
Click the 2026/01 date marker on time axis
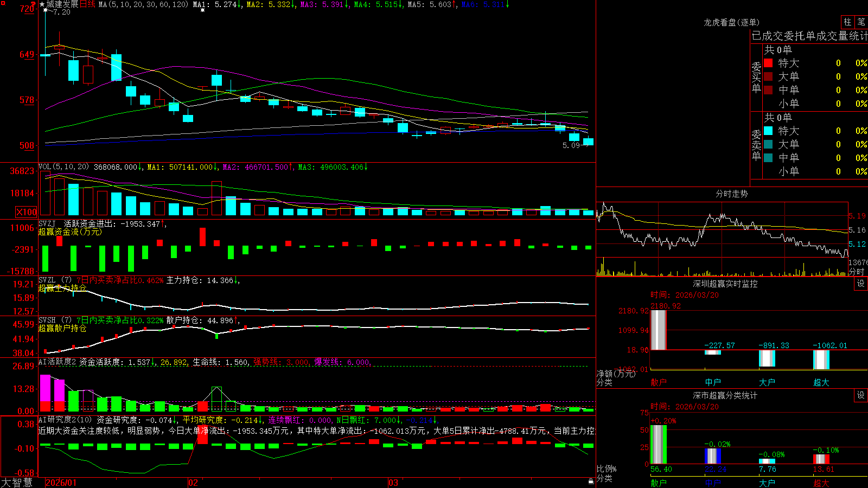(x=61, y=483)
